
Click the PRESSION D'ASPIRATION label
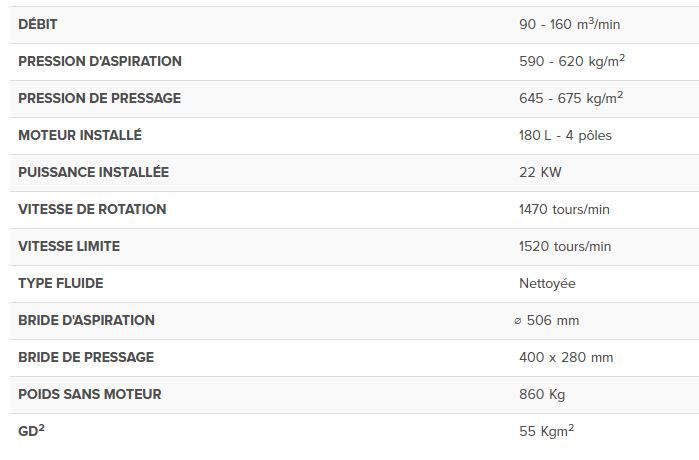(x=100, y=61)
